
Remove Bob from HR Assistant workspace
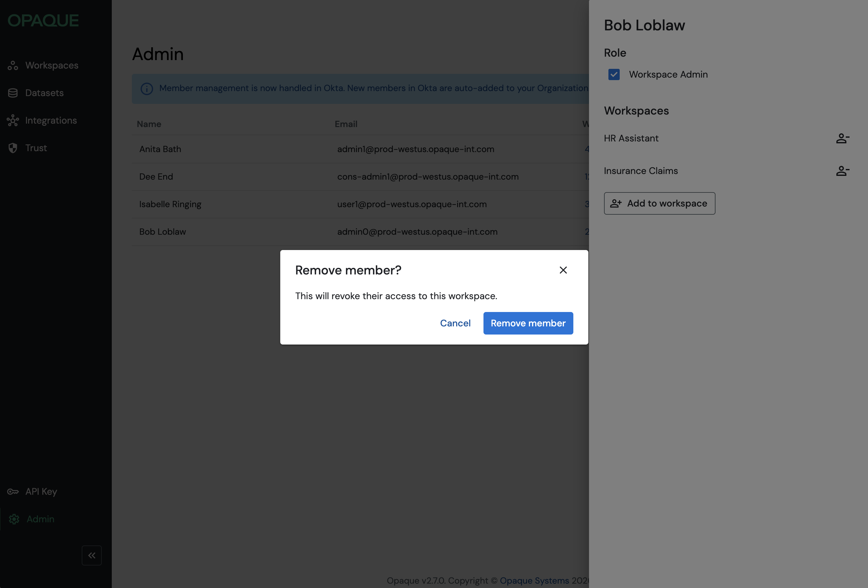click(842, 139)
